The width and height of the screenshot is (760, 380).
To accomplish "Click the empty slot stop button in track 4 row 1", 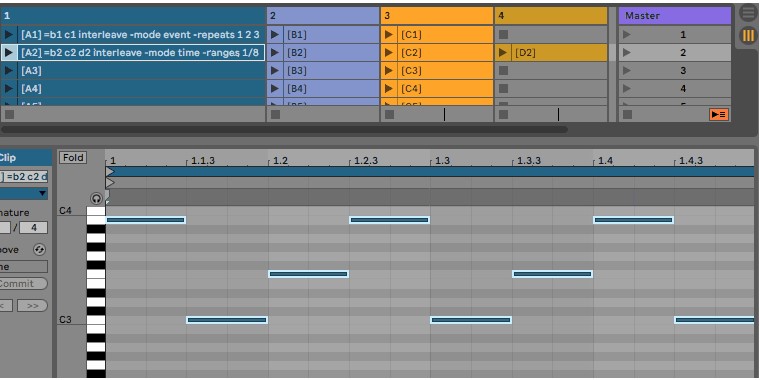I will pos(504,34).
